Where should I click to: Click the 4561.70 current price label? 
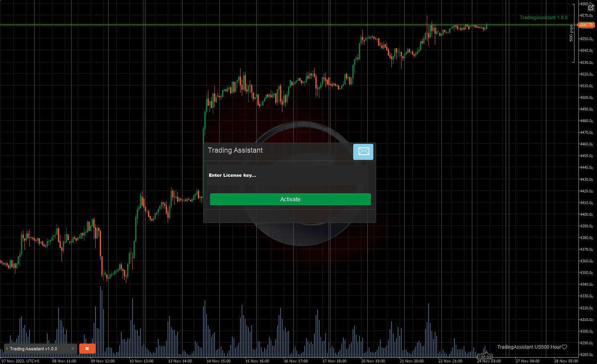[586, 25]
